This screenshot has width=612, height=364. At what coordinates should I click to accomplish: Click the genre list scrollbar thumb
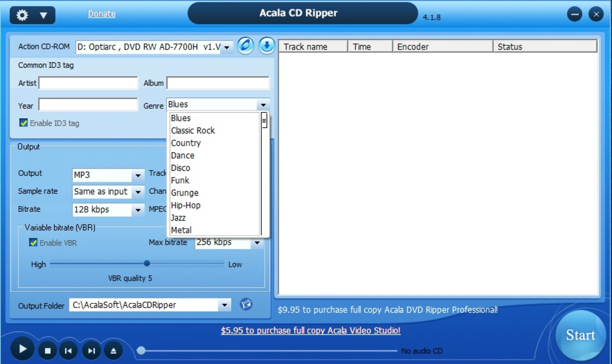(x=264, y=121)
